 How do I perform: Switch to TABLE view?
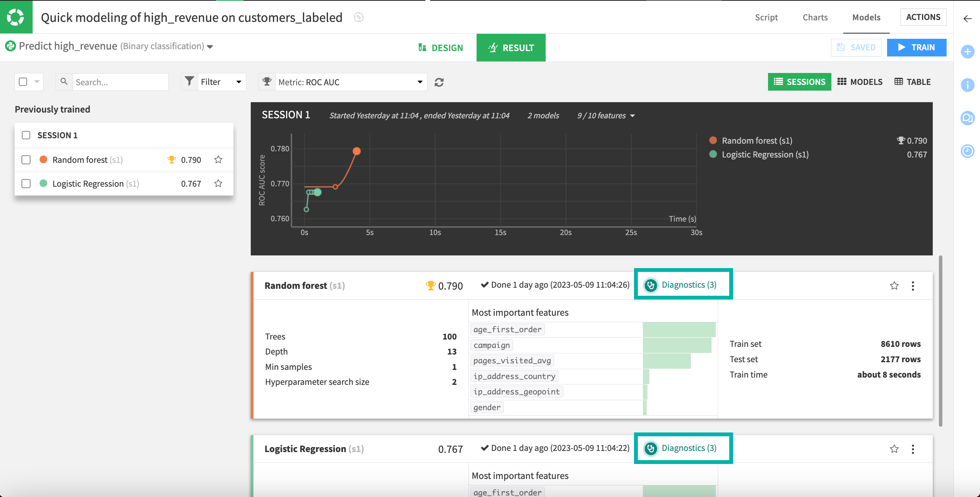coord(912,82)
